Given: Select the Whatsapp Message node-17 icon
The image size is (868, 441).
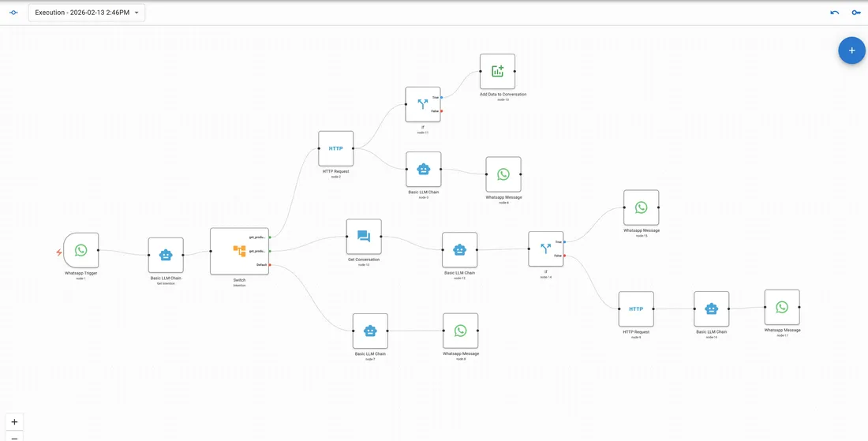Looking at the screenshot, I should tap(782, 307).
